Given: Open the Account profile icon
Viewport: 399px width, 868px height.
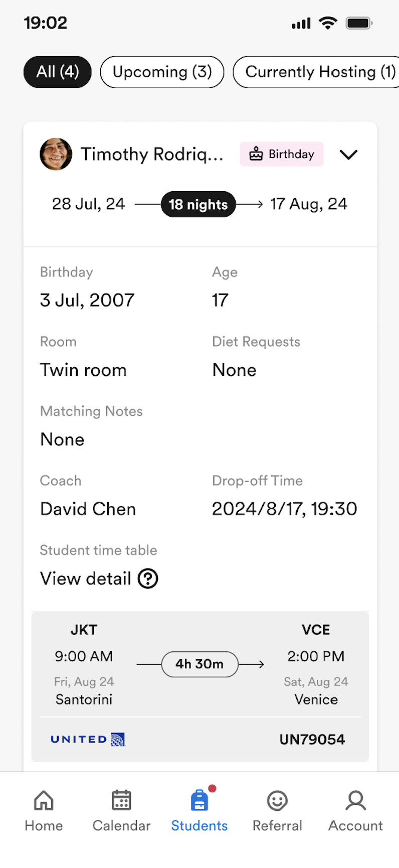Looking at the screenshot, I should 355,801.
